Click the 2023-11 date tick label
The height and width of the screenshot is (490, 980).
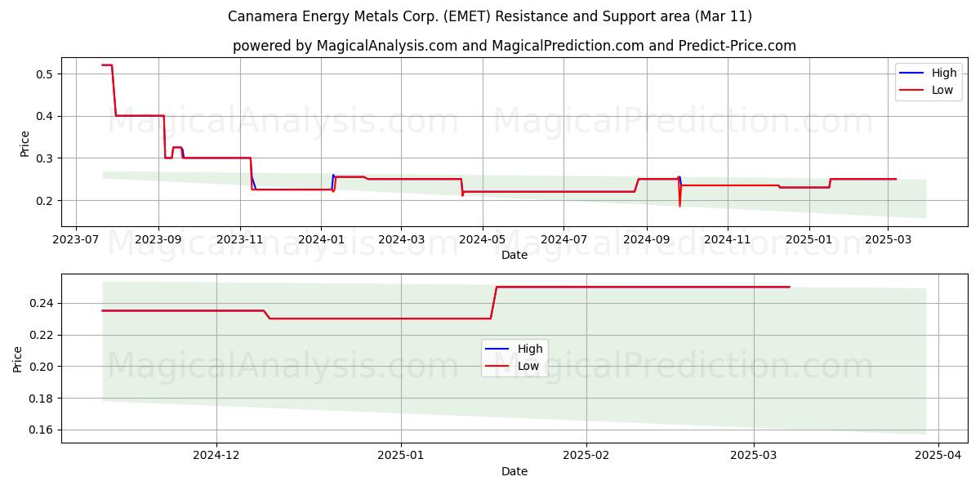(239, 239)
